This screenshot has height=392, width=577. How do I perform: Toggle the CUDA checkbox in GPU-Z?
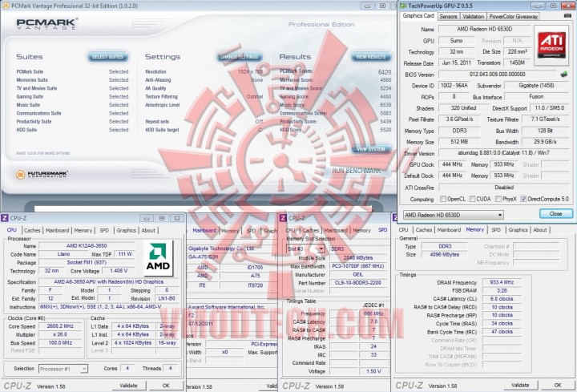tap(472, 199)
